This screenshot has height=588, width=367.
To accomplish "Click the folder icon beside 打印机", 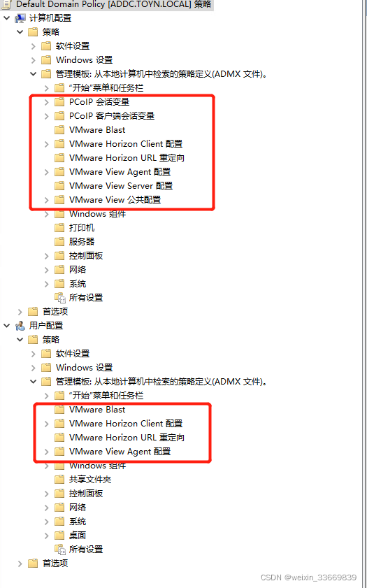I will pyautogui.click(x=59, y=228).
